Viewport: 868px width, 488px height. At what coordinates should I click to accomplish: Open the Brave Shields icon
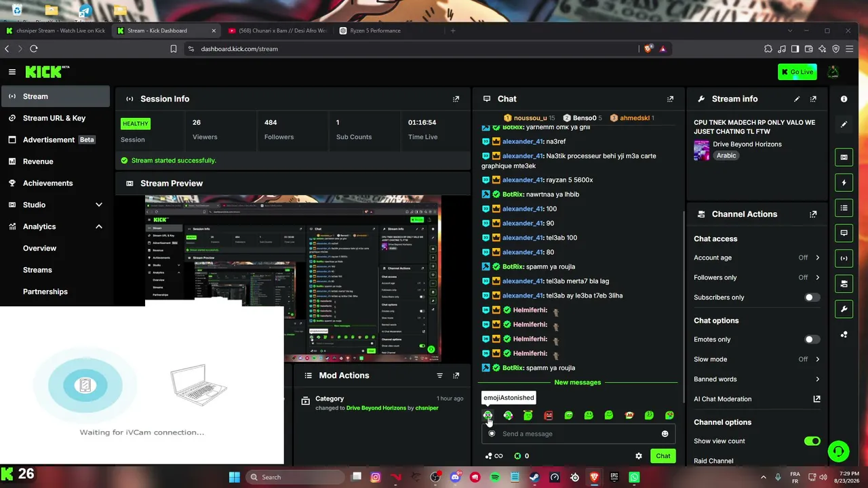tap(648, 49)
